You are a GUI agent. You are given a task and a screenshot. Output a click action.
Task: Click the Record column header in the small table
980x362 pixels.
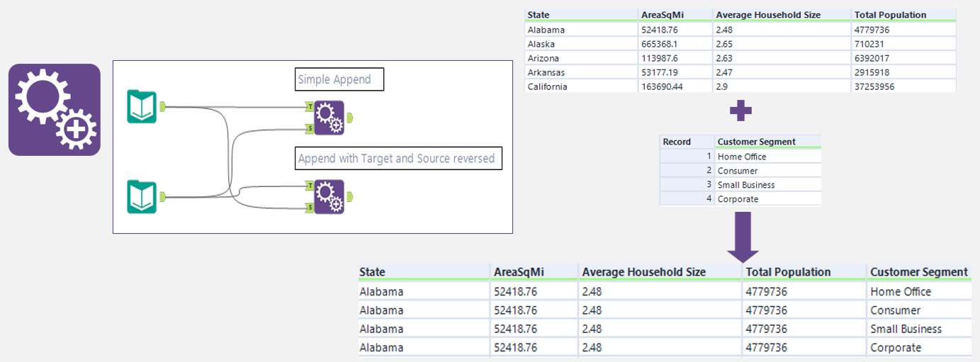[x=677, y=142]
